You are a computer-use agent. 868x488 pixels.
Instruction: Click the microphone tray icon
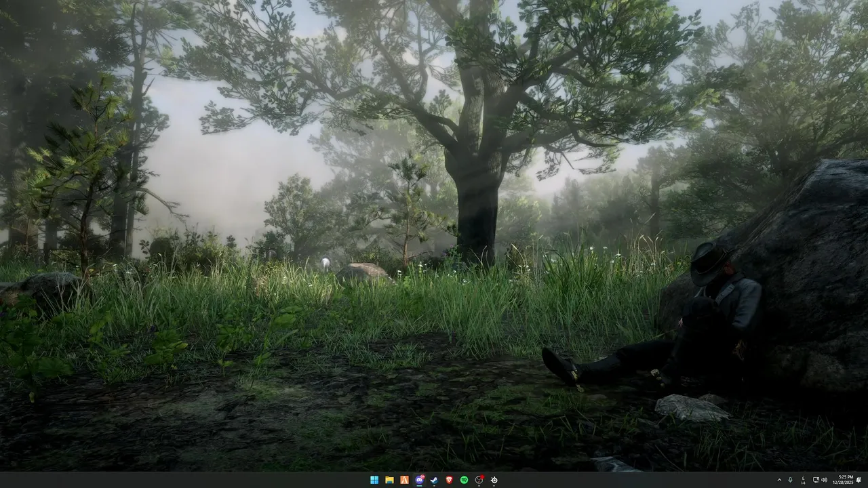pos(790,480)
